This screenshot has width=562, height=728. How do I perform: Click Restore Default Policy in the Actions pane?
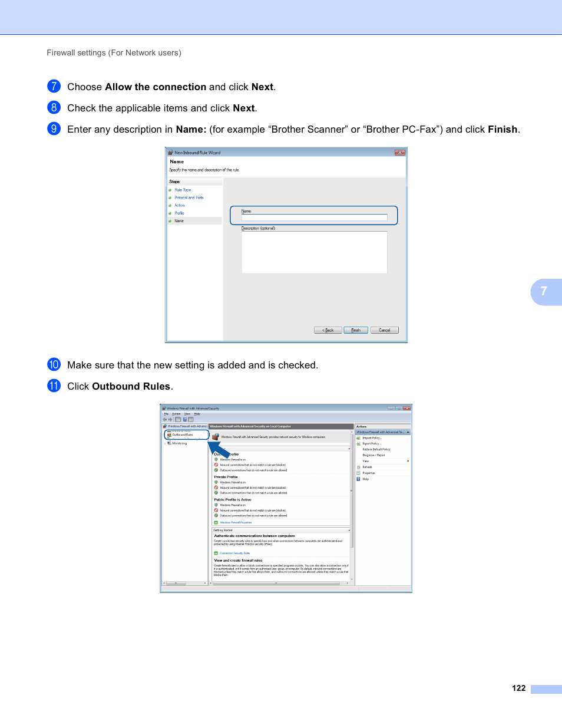[376, 449]
